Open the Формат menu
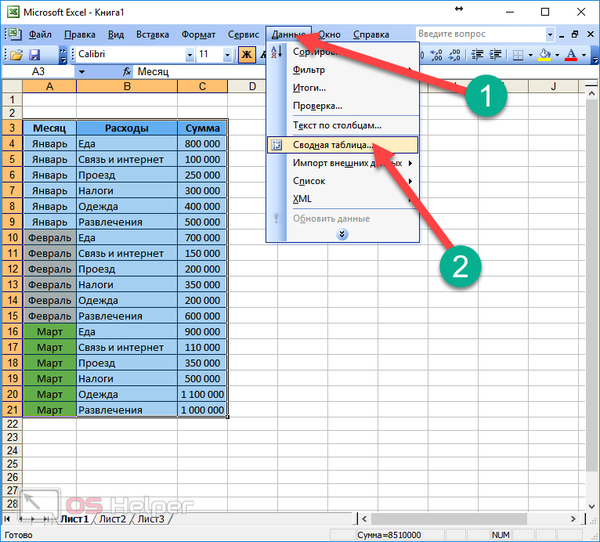This screenshot has width=600, height=542. [x=198, y=34]
